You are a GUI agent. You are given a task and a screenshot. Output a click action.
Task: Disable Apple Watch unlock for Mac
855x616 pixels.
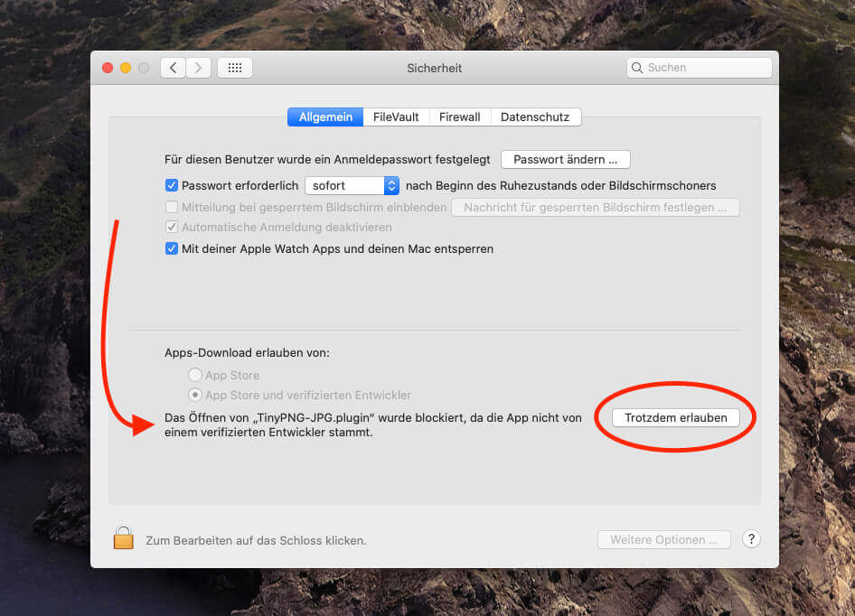[172, 248]
